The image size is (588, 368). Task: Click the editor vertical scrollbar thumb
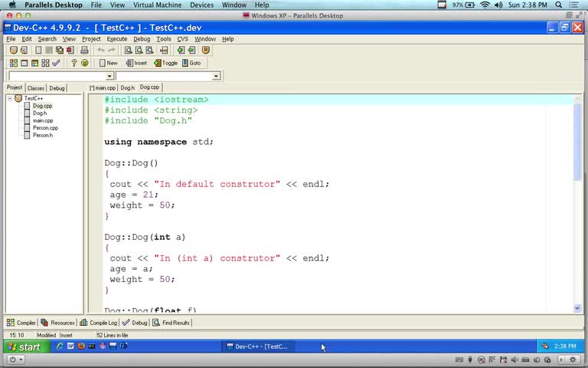pos(577,143)
